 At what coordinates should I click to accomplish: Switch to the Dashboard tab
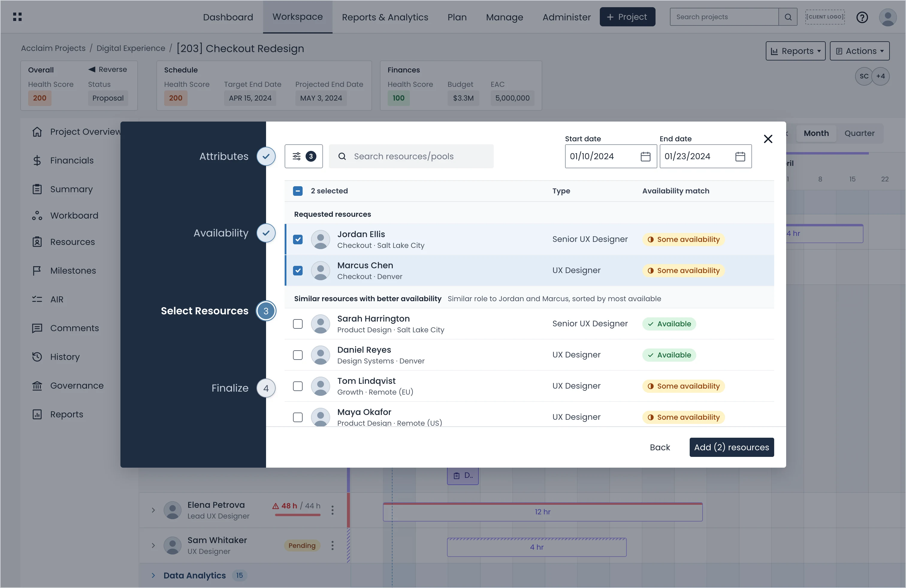click(228, 17)
